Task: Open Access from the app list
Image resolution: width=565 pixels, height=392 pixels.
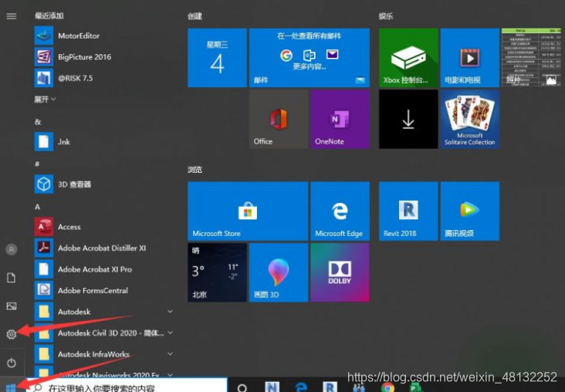Action: (69, 227)
